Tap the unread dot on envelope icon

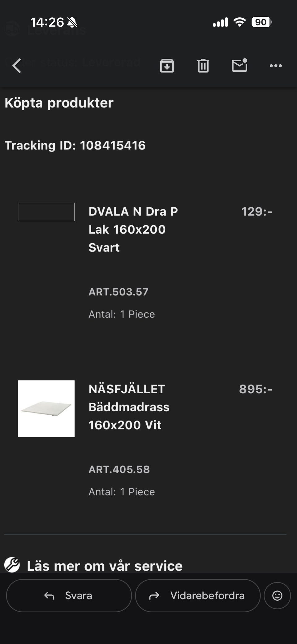(x=245, y=61)
